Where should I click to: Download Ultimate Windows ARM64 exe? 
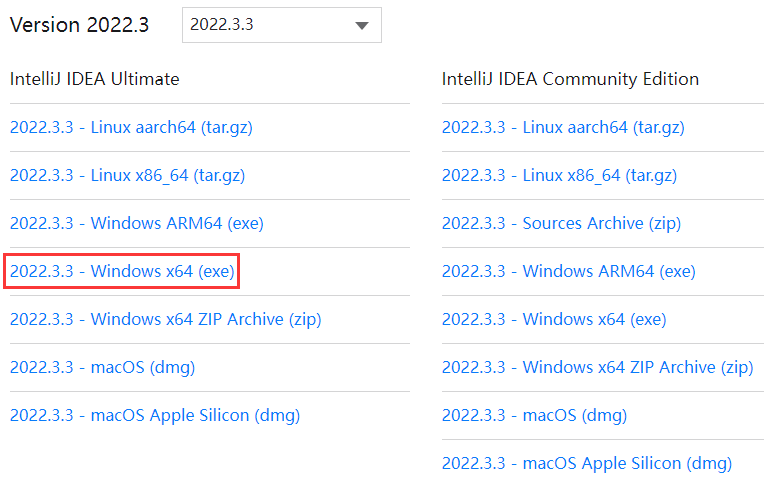click(136, 224)
